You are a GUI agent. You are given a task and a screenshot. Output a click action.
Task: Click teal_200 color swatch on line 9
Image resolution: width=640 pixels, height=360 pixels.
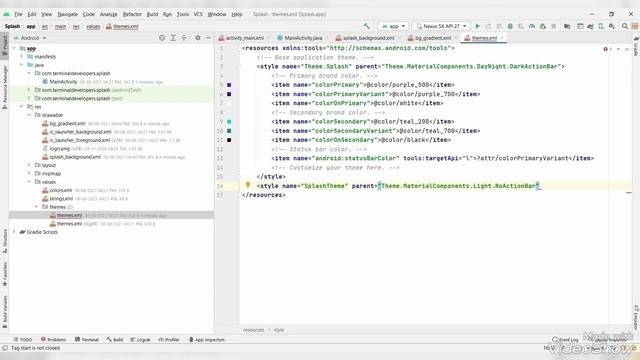point(229,122)
